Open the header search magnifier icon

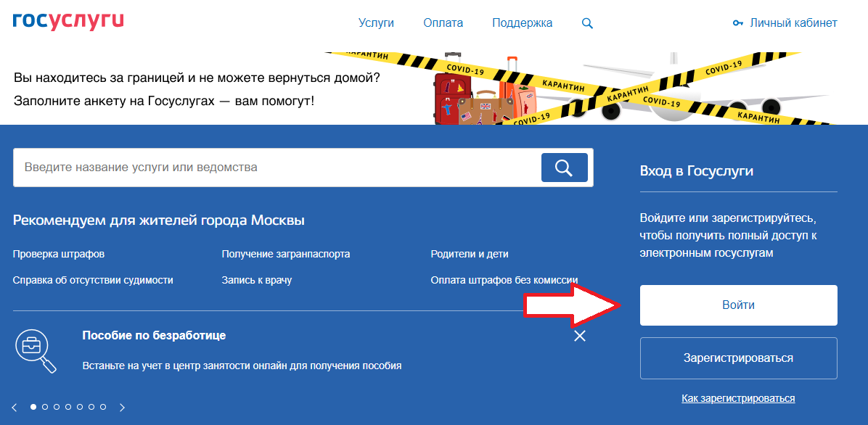point(587,23)
